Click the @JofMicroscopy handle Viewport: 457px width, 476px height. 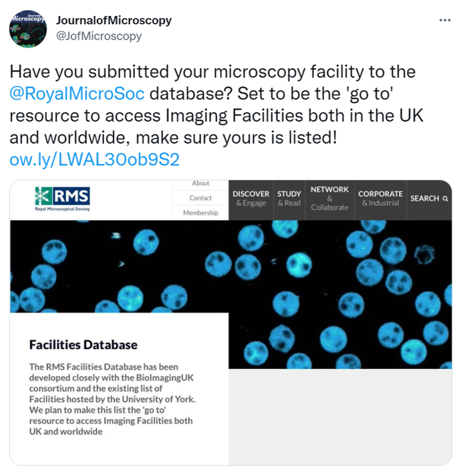coord(98,36)
